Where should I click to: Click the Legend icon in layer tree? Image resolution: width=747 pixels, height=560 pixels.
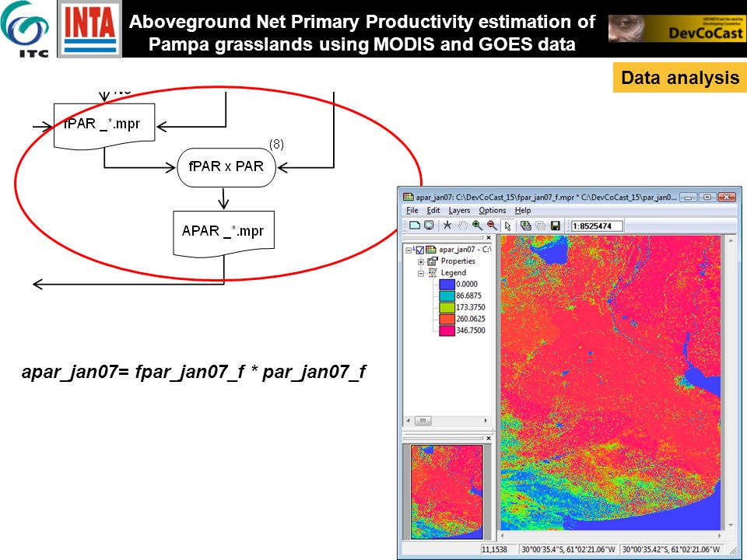[x=433, y=272]
